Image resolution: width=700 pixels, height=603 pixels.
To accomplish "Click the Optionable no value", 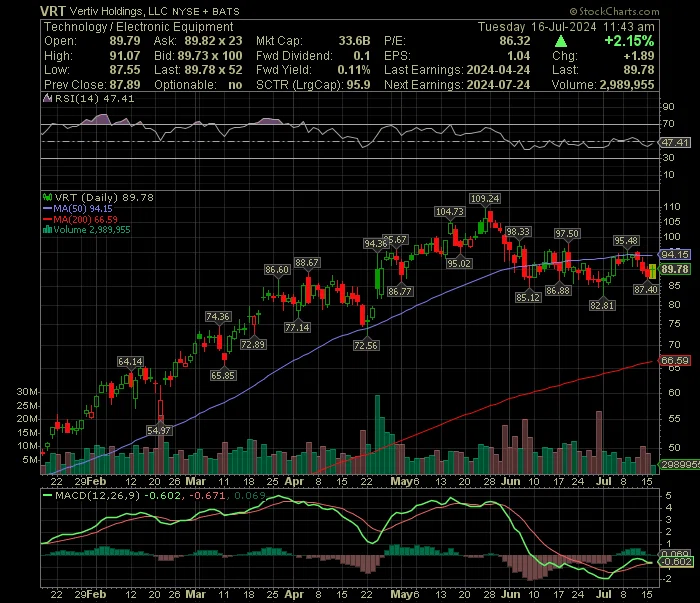I will click(x=235, y=85).
